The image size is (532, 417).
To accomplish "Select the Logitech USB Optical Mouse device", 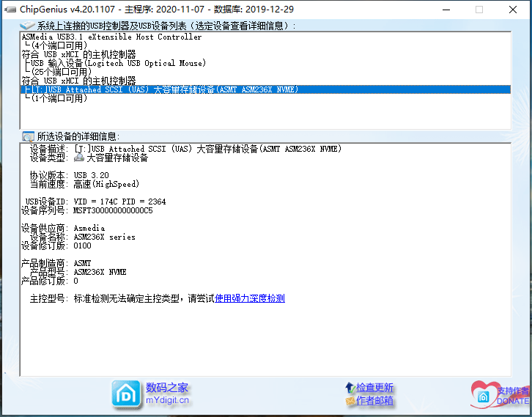I will tap(265, 63).
